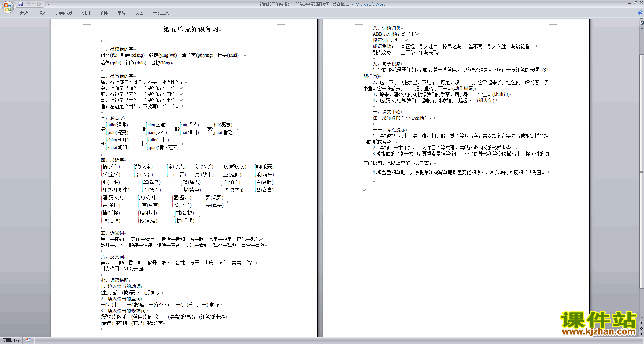This screenshot has height=344, width=644.
Task: Click the text jué(感觉)
Action: click(223, 125)
